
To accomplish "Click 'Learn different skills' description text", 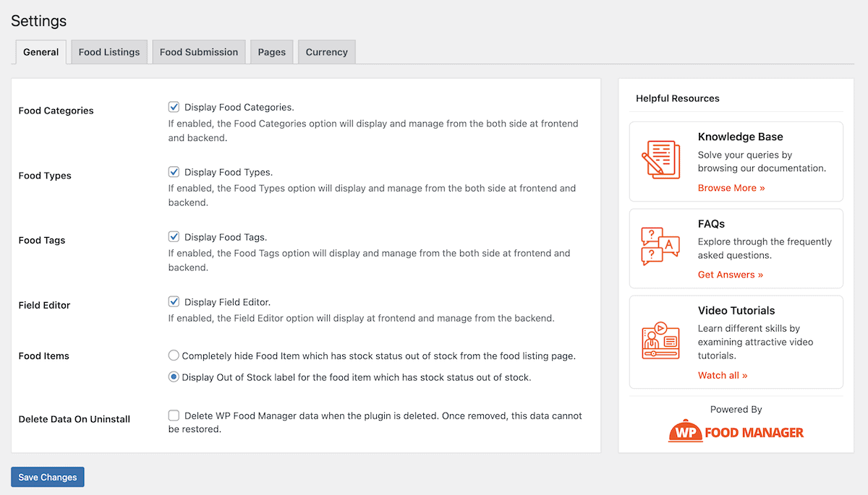I will click(756, 342).
